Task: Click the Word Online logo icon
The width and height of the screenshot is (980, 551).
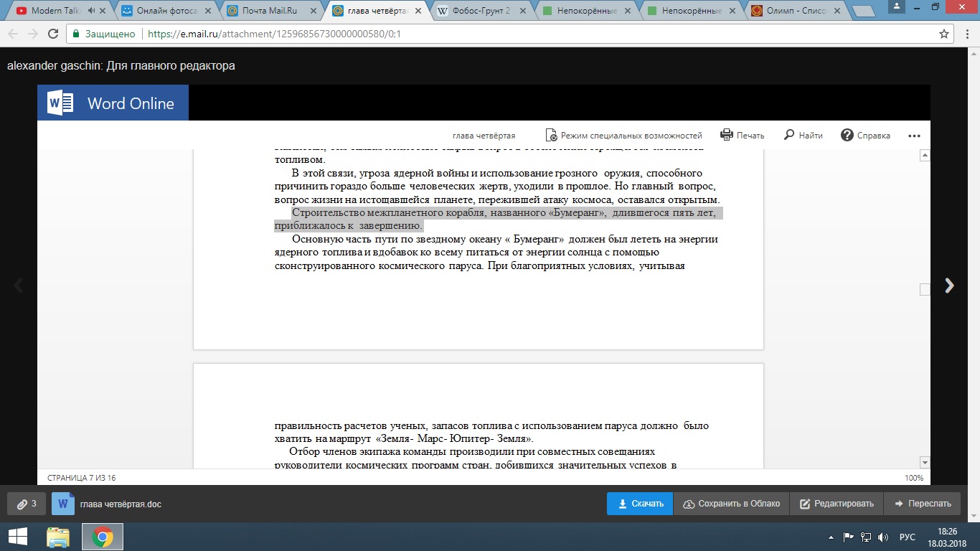Action: tap(61, 103)
